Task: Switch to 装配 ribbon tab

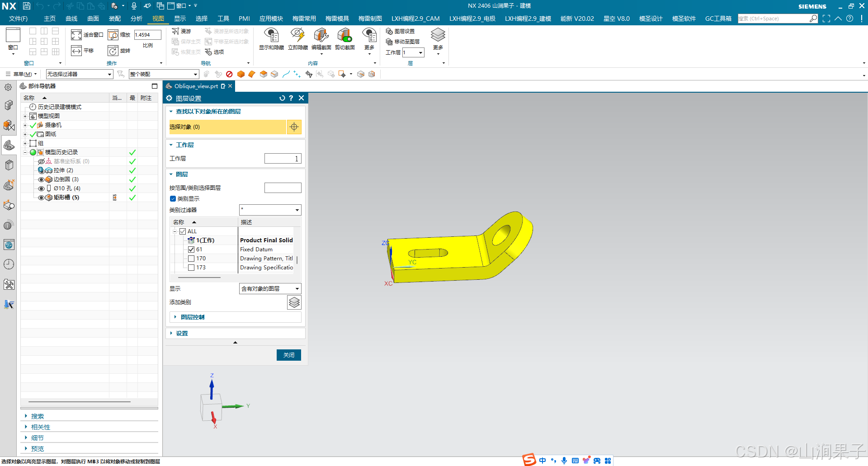Action: point(115,19)
